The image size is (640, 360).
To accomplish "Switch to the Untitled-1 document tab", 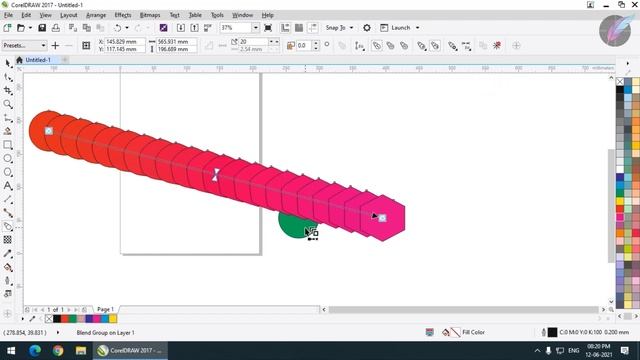I will pyautogui.click(x=38, y=60).
